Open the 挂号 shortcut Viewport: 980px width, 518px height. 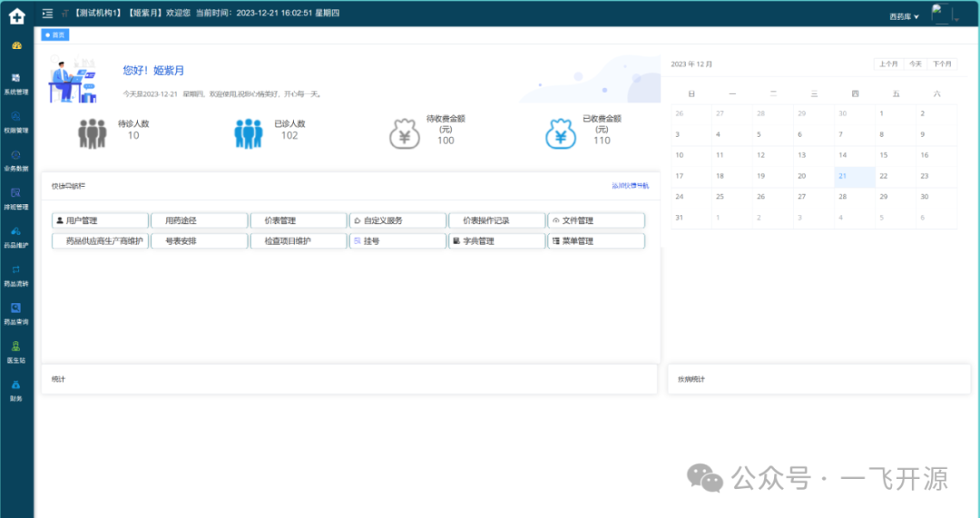coord(397,241)
